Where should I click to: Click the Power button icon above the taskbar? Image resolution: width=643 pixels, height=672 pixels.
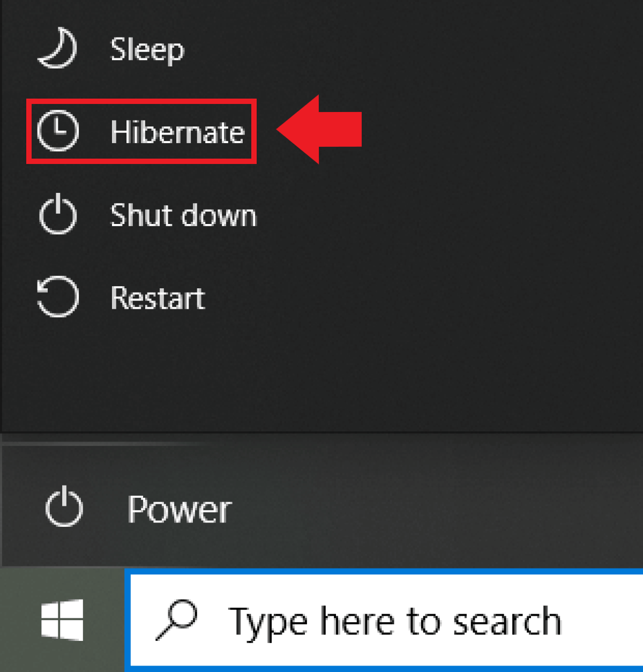(63, 507)
